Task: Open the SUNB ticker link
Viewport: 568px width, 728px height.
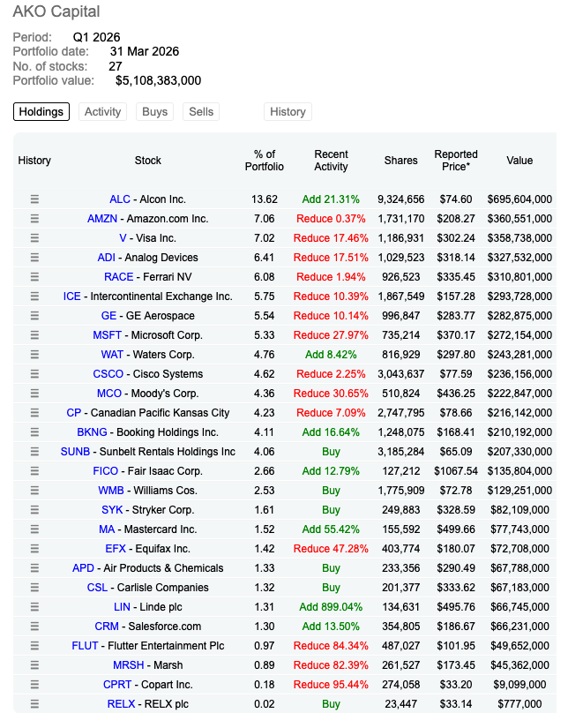Action: (x=75, y=452)
